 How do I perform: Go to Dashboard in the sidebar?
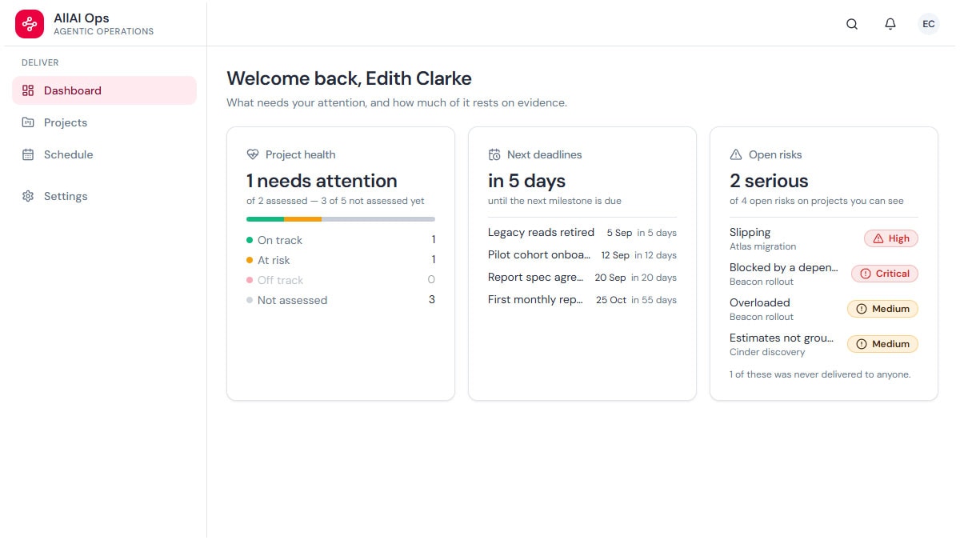pos(104,90)
